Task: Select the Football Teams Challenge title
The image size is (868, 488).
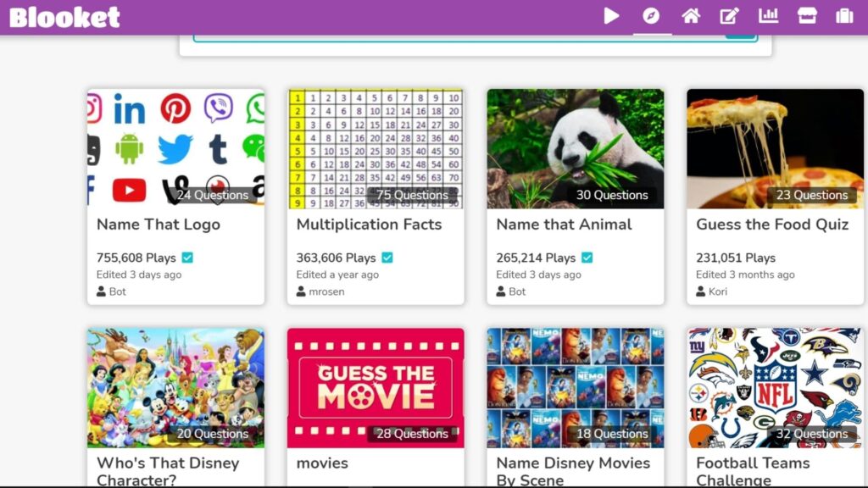Action: (x=753, y=471)
